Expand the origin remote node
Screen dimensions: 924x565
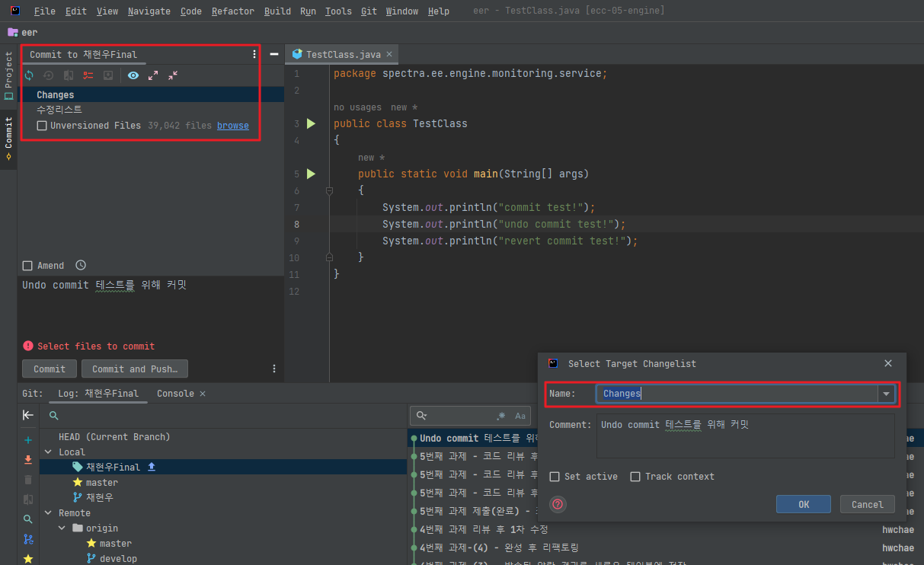tap(61, 528)
